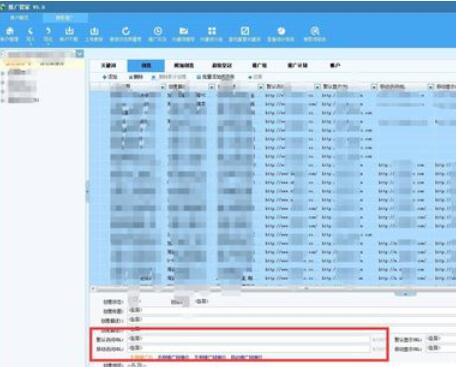The height and width of the screenshot is (367, 456).
Task: Click the round pie-chart toolbar icon
Action: click(x=281, y=31)
